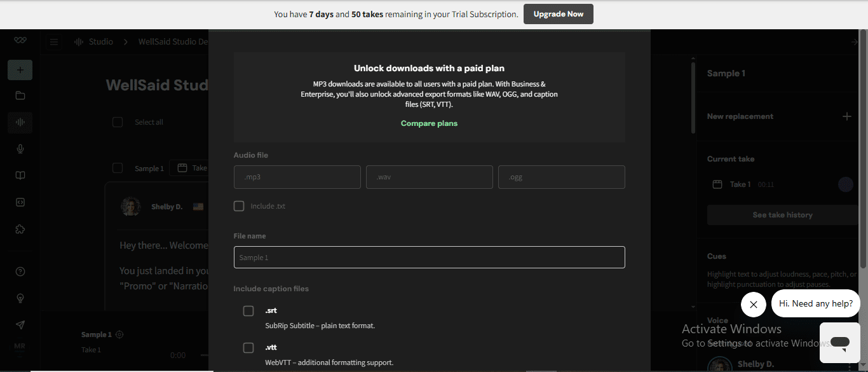The width and height of the screenshot is (868, 372).
Task: Click Shelby D. avatar in sample card
Action: pos(130,207)
